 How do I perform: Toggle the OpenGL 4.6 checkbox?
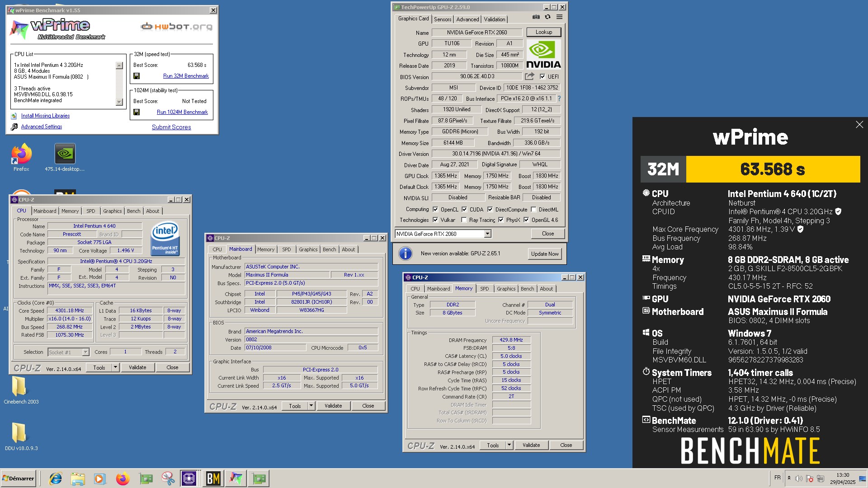(526, 220)
